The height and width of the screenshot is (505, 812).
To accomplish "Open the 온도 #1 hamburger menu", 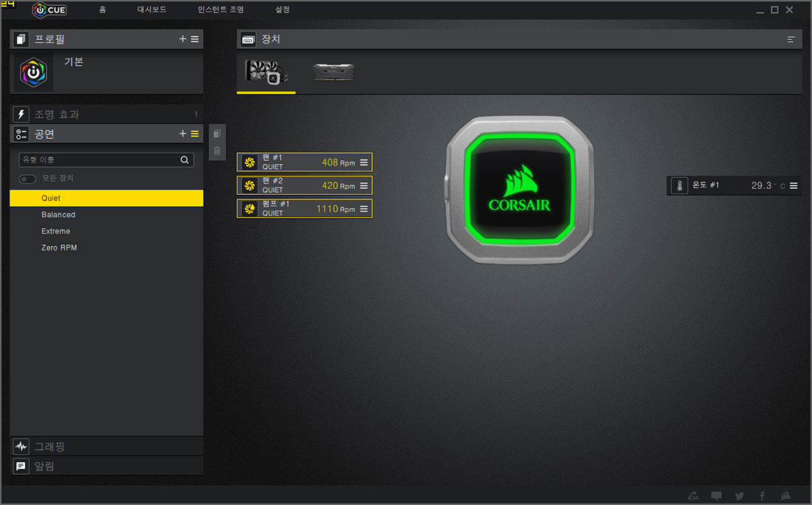I will [x=794, y=185].
